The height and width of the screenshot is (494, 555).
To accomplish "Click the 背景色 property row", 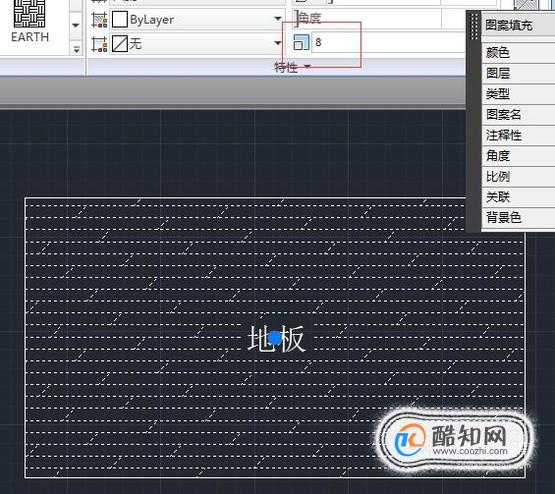I will [518, 218].
